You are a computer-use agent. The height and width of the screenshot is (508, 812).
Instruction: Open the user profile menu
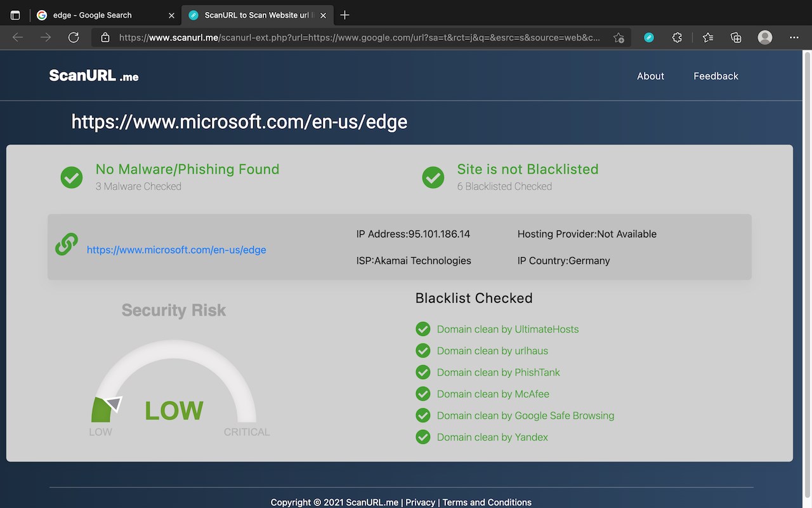click(x=765, y=37)
